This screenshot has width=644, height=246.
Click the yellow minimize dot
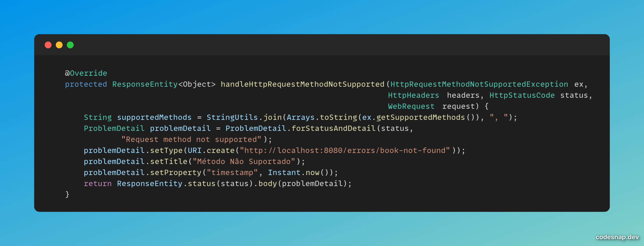(x=59, y=45)
